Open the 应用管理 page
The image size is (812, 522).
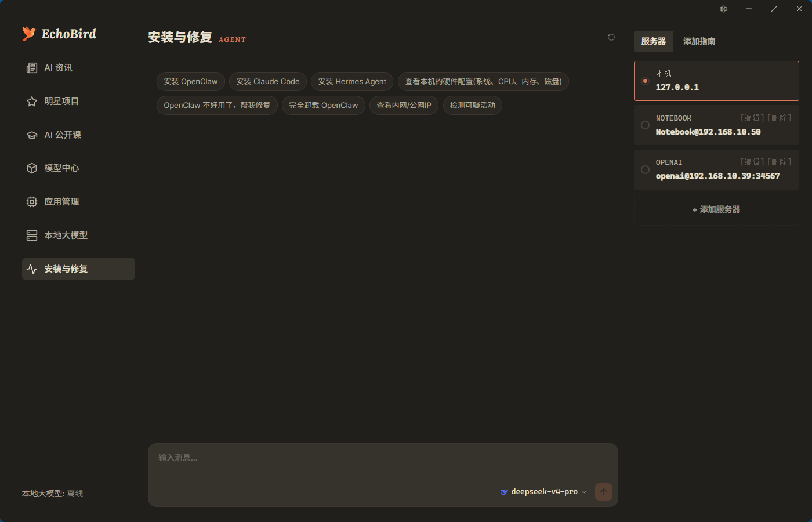78,202
